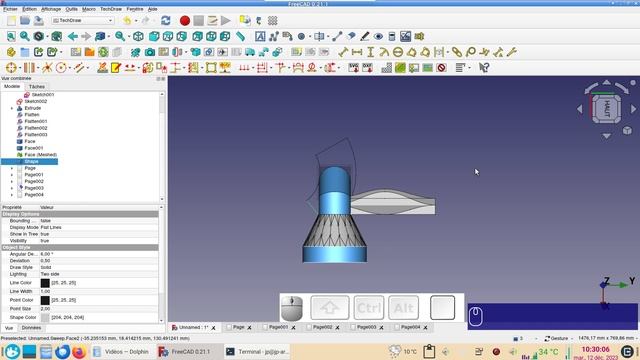Viewport: 640px width, 360px height.
Task: Switch to the Données property tab
Action: click(31, 328)
